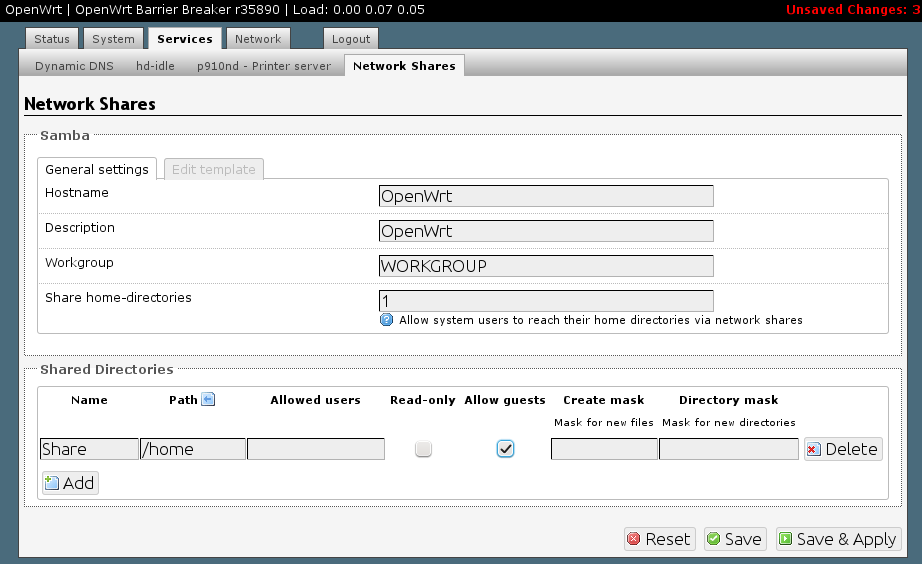Click the Save button
The height and width of the screenshot is (564, 922).
(735, 539)
